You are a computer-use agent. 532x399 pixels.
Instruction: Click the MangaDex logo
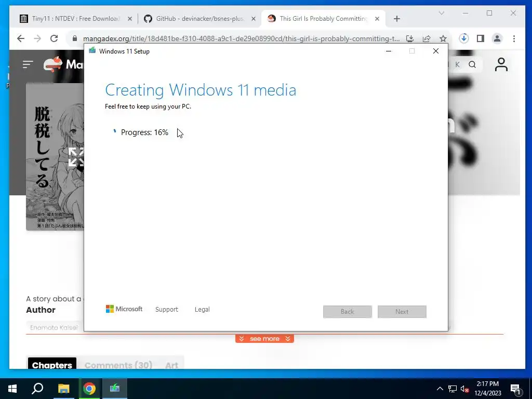63,64
